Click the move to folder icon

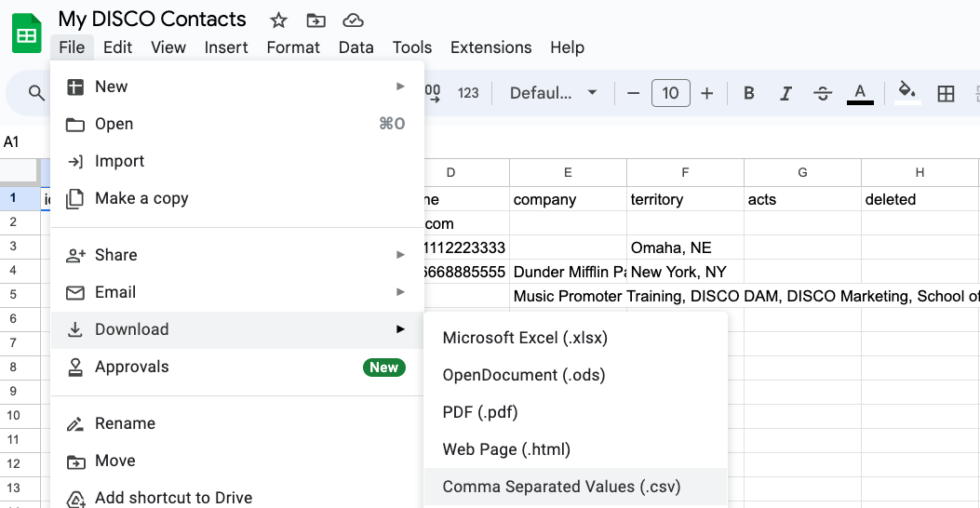[315, 20]
